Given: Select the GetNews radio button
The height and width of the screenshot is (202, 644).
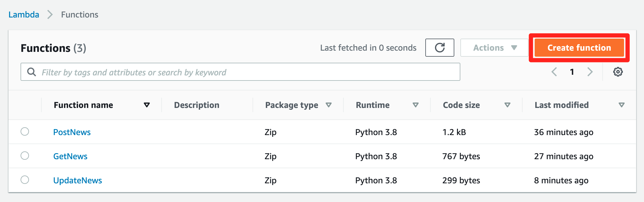Looking at the screenshot, I should click(x=25, y=156).
